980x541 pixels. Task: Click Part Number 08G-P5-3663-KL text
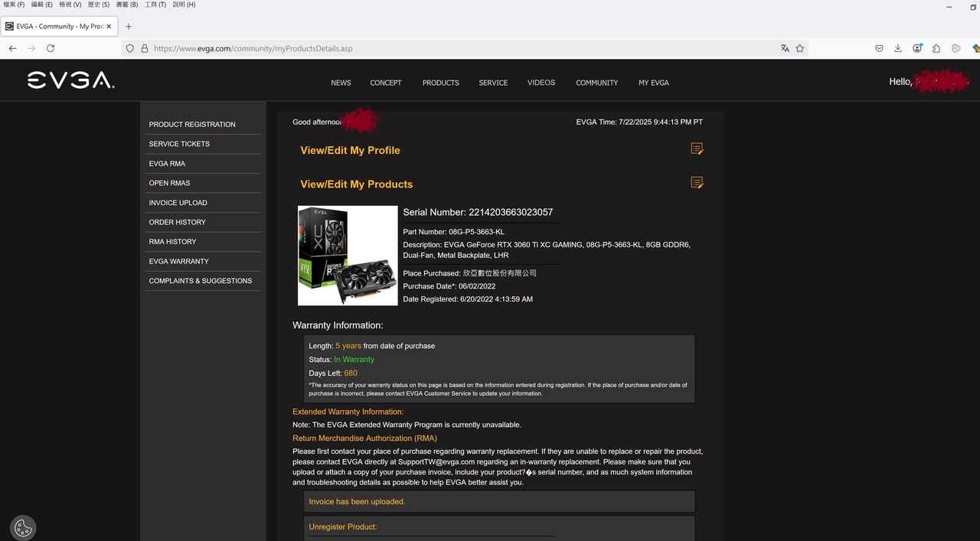click(x=453, y=232)
